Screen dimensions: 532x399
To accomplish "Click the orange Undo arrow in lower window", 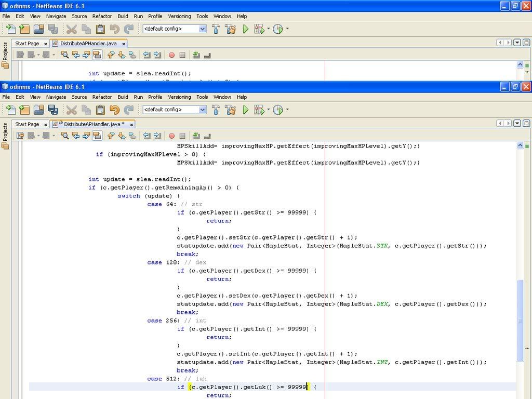I will (x=115, y=110).
